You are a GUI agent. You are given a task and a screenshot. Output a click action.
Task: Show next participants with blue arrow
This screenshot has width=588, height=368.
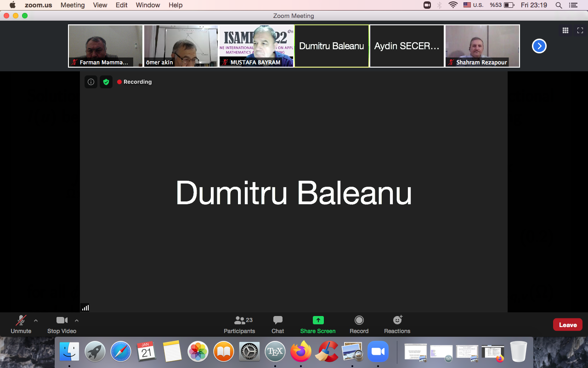[539, 46]
